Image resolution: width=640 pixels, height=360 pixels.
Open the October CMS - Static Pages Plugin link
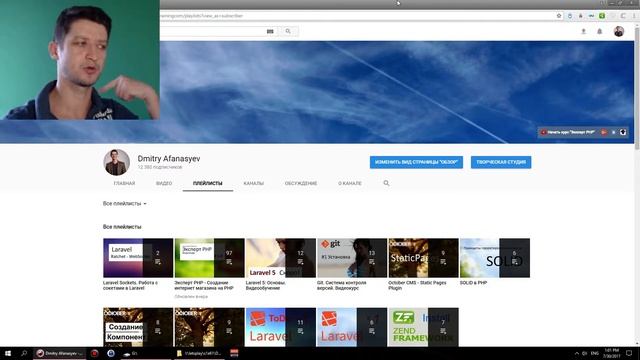point(417,285)
